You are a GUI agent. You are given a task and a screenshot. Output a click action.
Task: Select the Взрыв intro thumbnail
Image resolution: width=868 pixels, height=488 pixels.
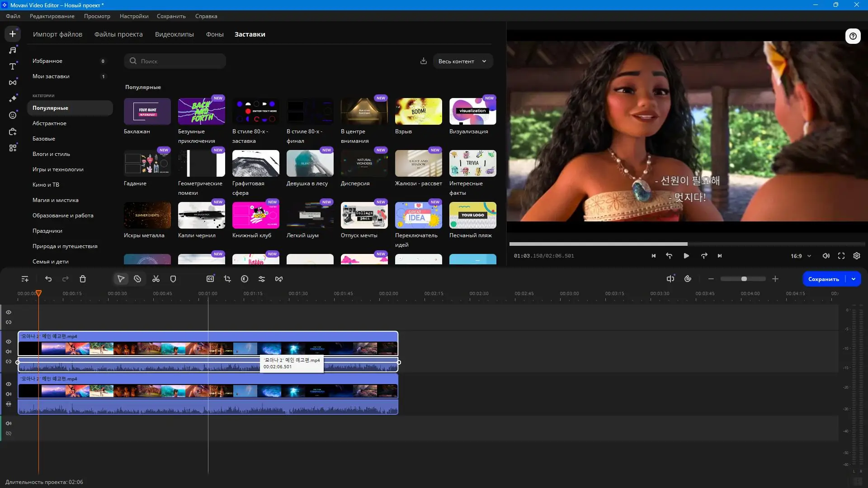tap(418, 111)
